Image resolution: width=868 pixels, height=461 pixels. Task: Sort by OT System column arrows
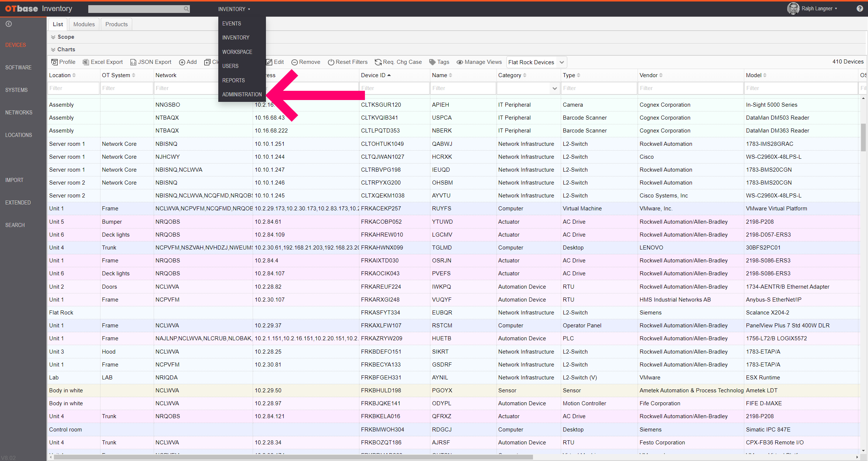pyautogui.click(x=133, y=75)
